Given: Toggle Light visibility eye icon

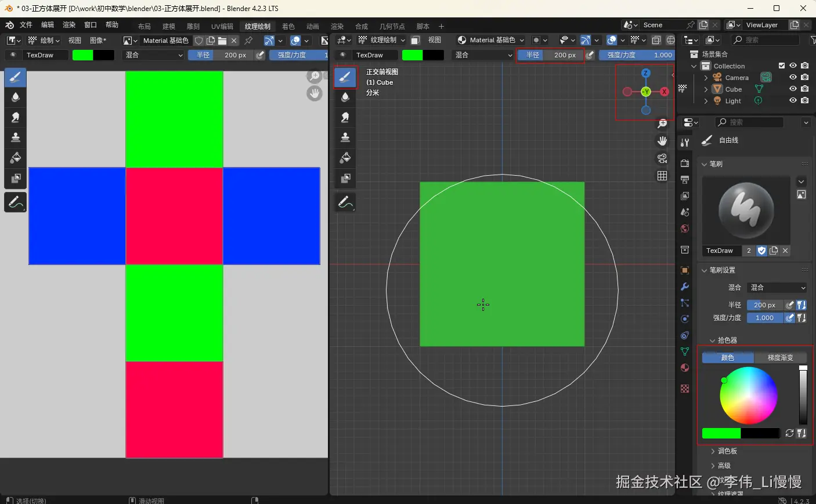Looking at the screenshot, I should pyautogui.click(x=793, y=100).
